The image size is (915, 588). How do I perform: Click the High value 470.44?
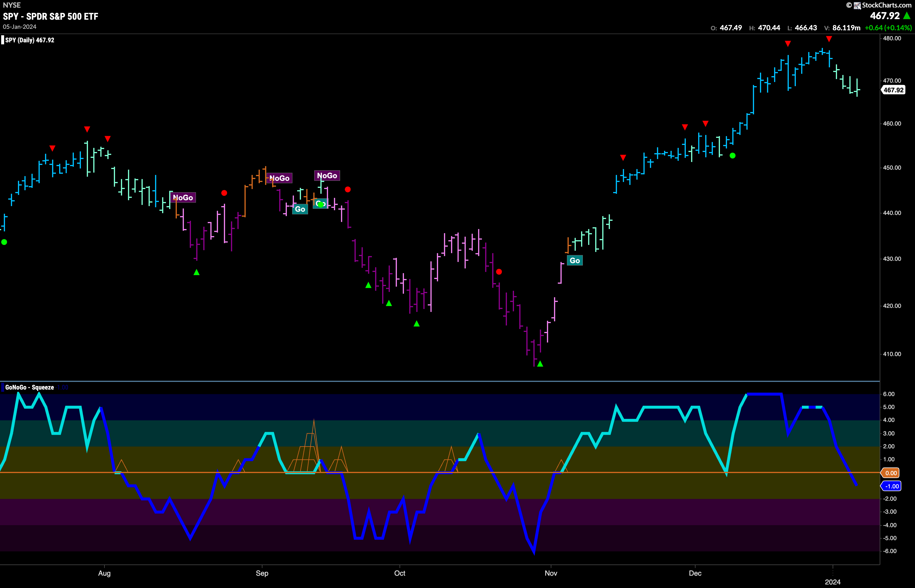[769, 28]
